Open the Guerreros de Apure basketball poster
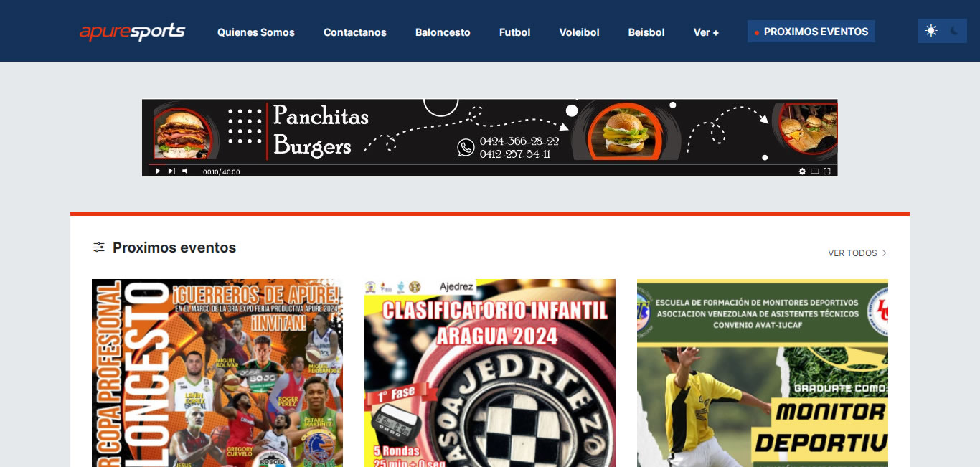Image resolution: width=980 pixels, height=467 pixels. tap(217, 373)
